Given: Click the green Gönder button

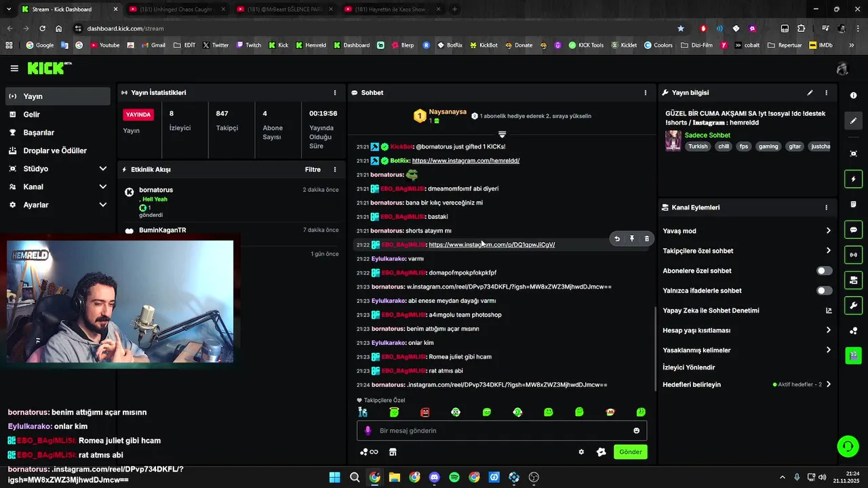Looking at the screenshot, I should coord(630,452).
